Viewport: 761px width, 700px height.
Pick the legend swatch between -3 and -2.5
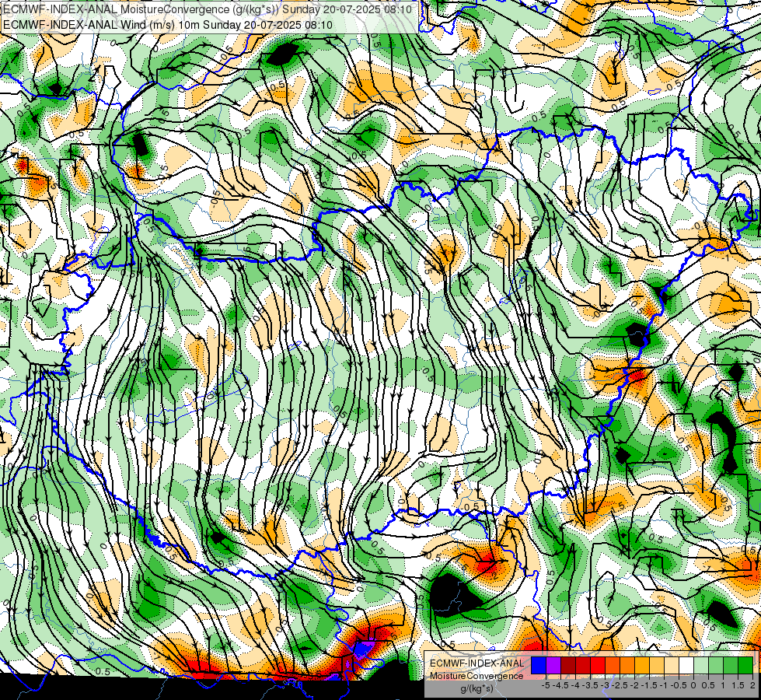[613, 666]
